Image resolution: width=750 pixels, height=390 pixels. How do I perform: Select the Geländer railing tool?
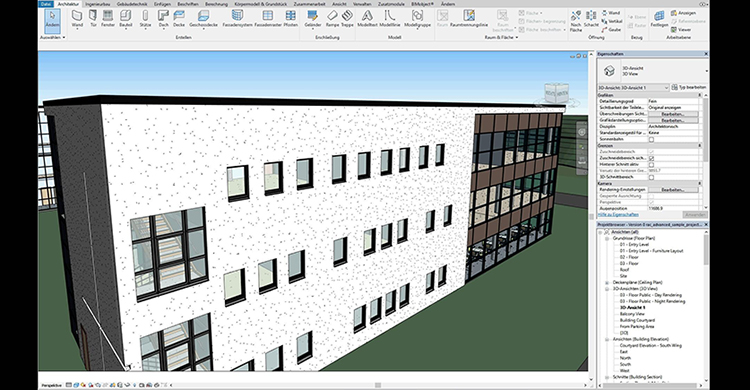pos(313,19)
